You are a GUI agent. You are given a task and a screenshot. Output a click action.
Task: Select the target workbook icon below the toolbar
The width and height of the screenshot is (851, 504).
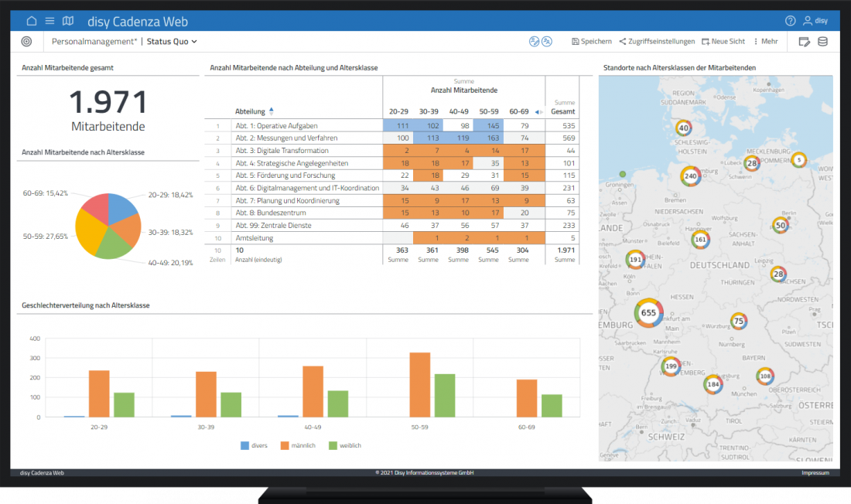(26, 41)
